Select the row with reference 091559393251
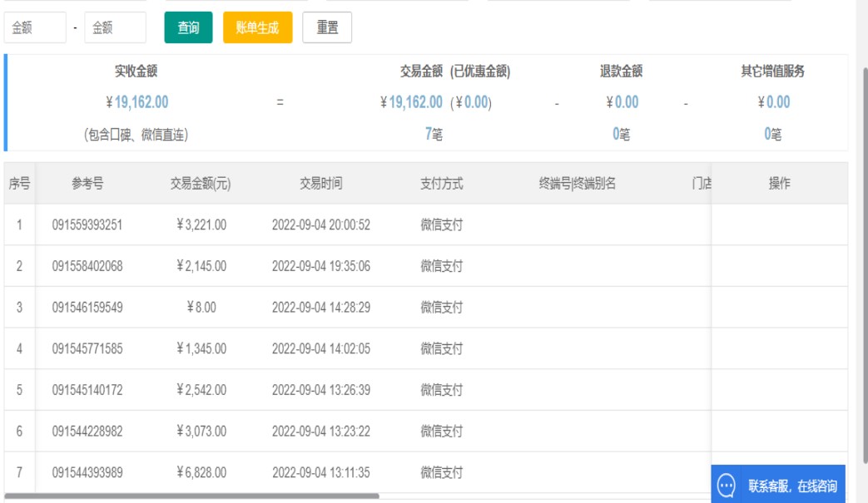Screen dimensions: 868x503 [x=87, y=224]
